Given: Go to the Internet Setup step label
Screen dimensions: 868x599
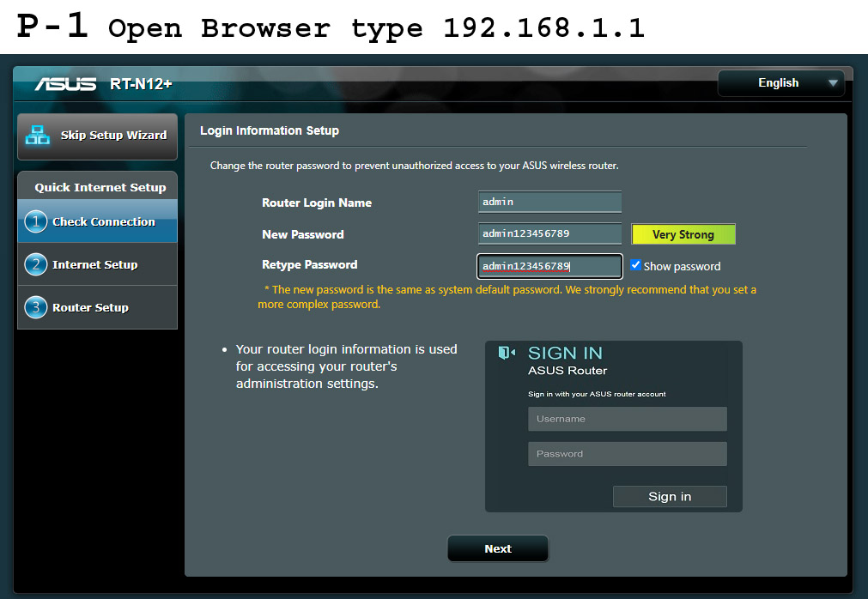Looking at the screenshot, I should [x=95, y=265].
